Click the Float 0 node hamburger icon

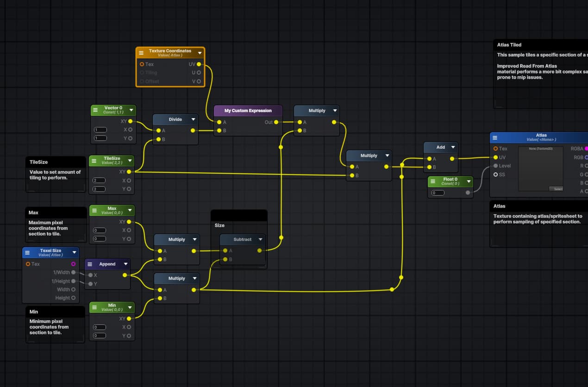pyautogui.click(x=432, y=182)
